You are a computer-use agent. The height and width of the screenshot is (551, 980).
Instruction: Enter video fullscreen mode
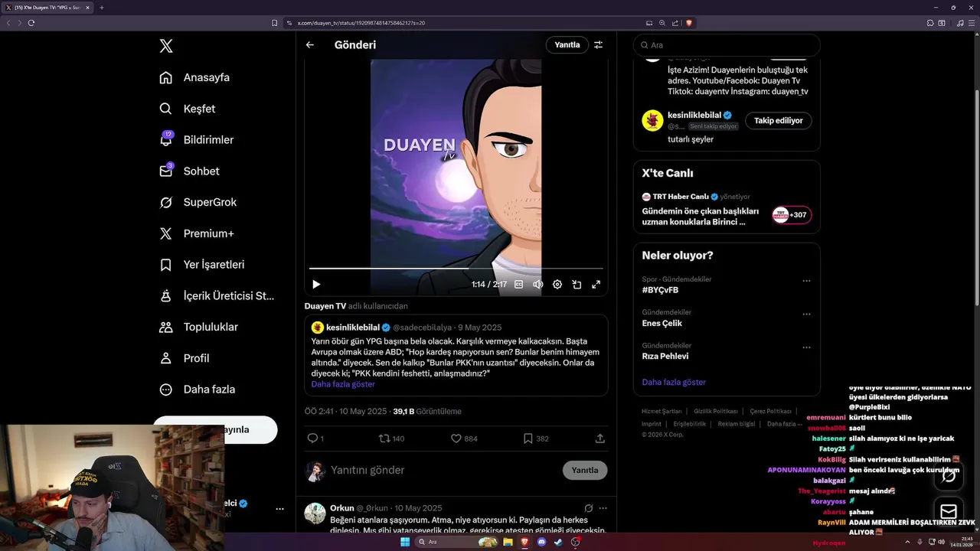point(596,285)
